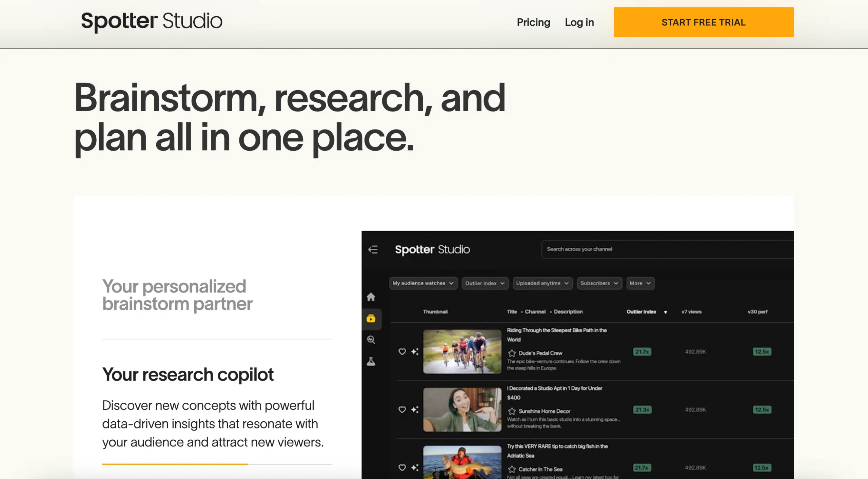
Task: Click sparkle icon on the Studio Apt row
Action: (x=415, y=409)
